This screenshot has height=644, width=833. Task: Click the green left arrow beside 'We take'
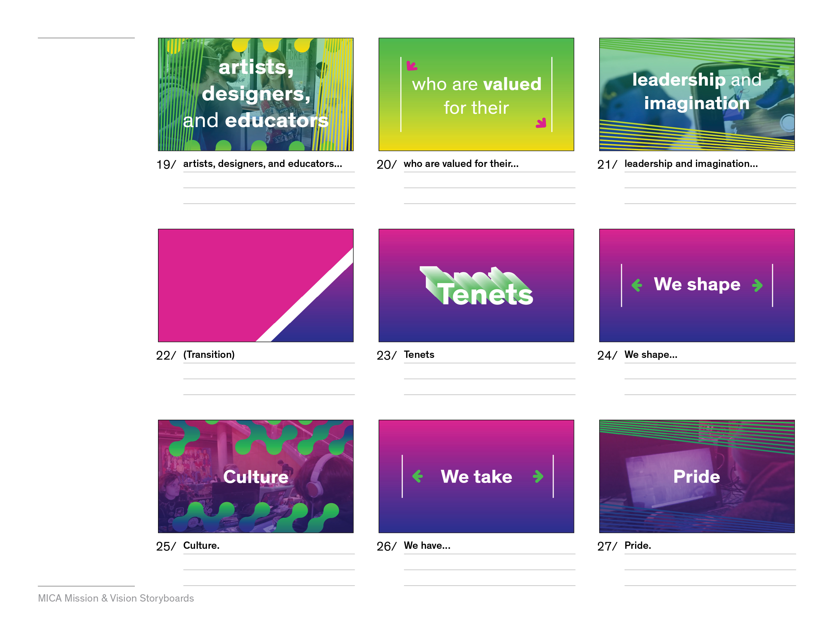pyautogui.click(x=418, y=476)
